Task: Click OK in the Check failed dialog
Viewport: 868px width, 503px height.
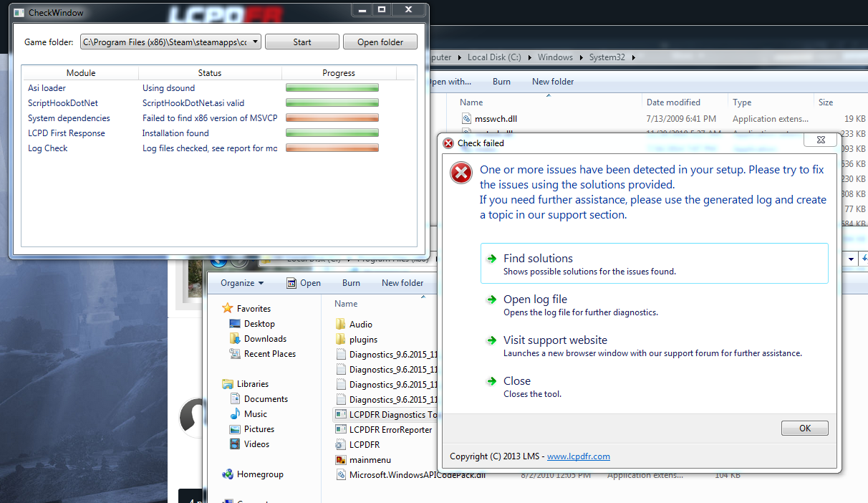Action: tap(805, 428)
